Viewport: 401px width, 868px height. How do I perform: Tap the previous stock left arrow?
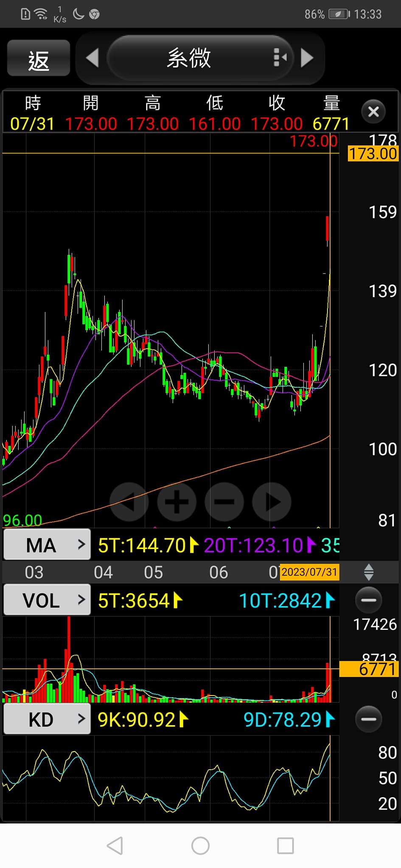92,58
